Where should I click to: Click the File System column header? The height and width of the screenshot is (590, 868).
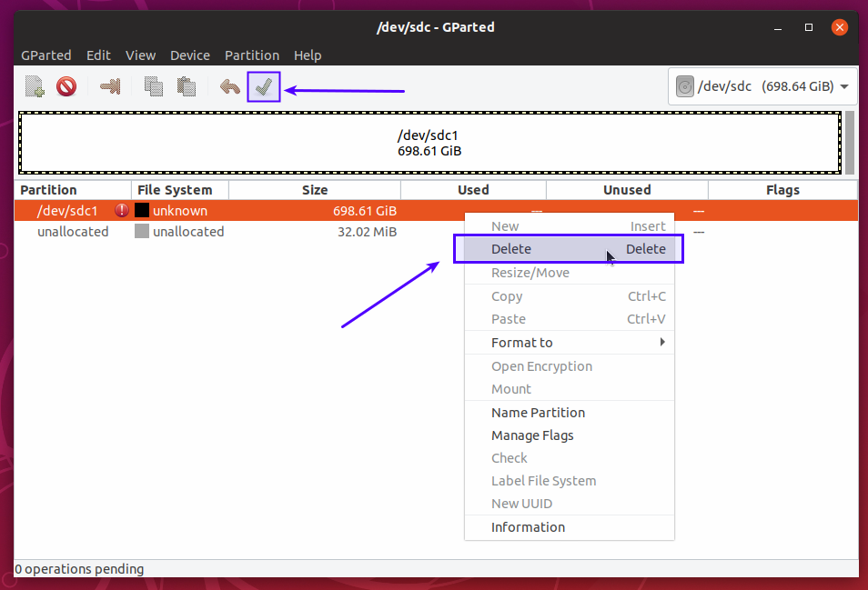click(x=175, y=190)
